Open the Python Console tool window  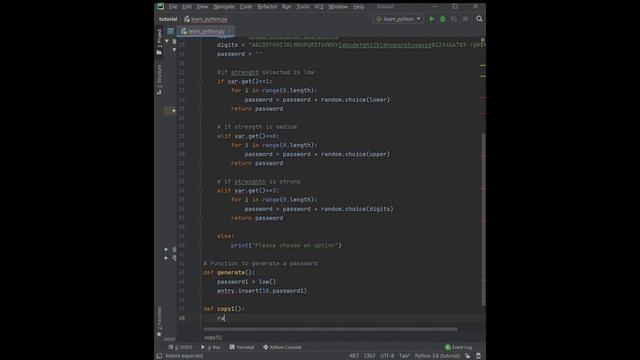point(282,347)
